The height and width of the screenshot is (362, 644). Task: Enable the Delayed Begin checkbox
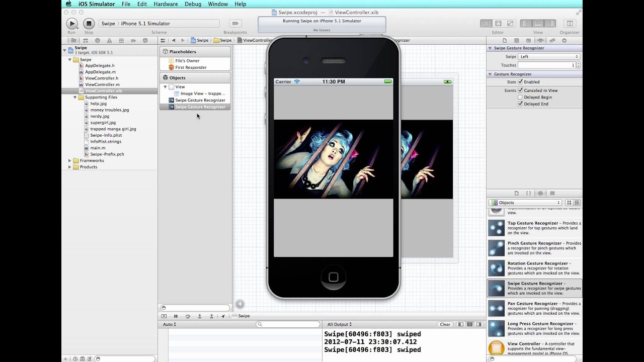pos(520,97)
